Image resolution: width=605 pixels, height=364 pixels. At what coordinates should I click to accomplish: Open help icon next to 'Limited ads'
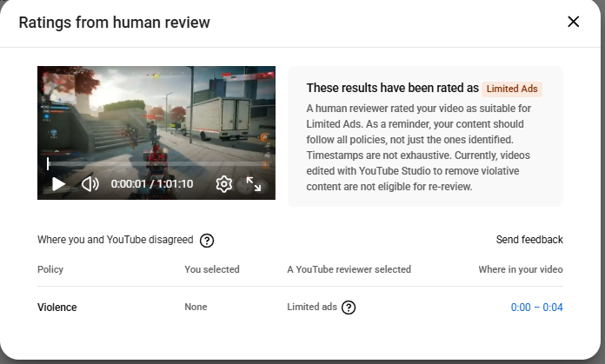(x=349, y=308)
